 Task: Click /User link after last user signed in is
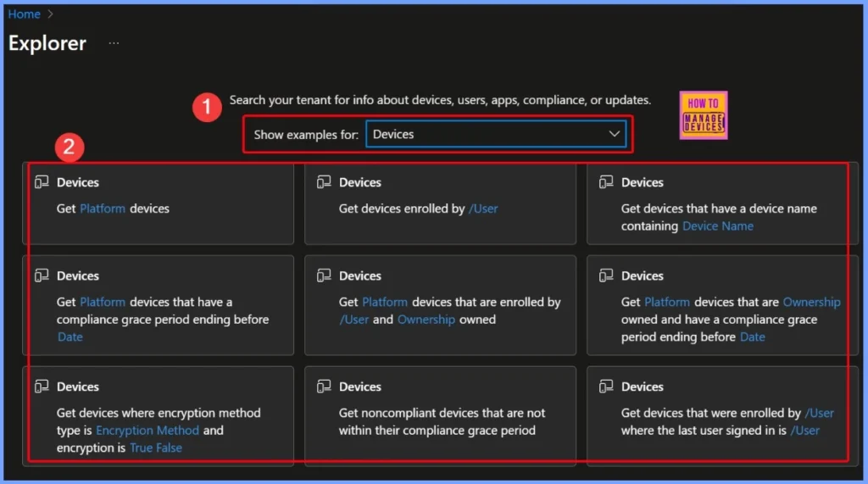[x=805, y=431]
